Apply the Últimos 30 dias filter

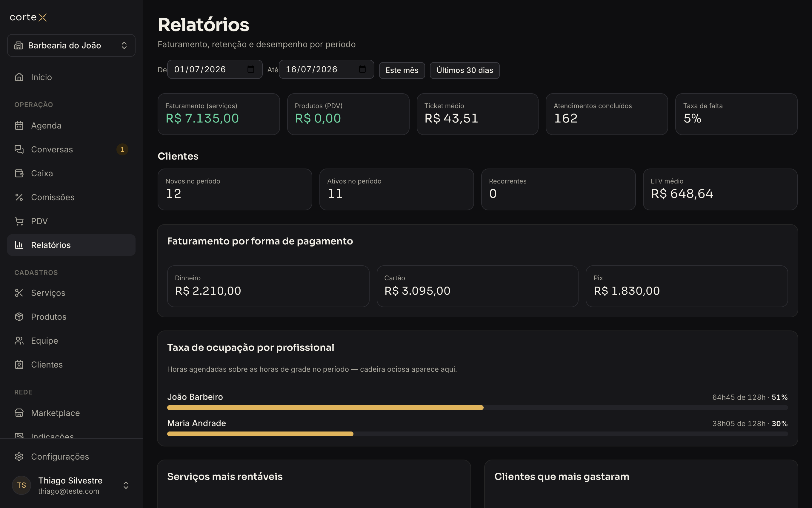click(x=465, y=70)
